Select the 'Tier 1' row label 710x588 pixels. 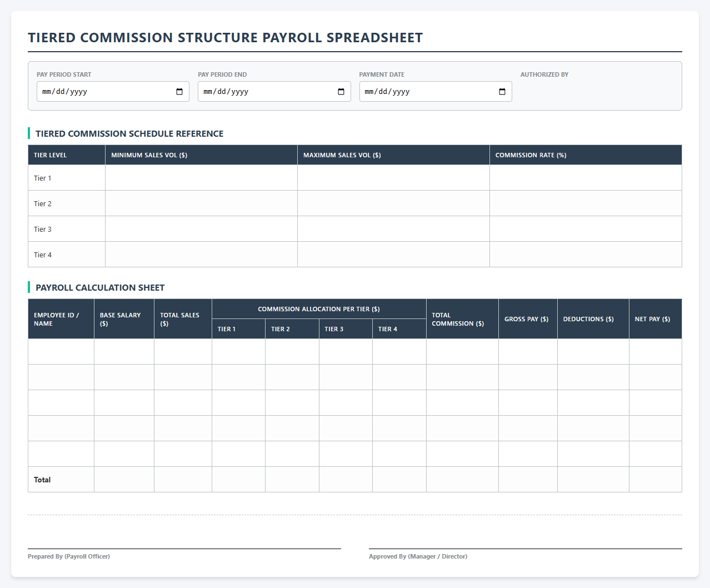(x=43, y=178)
